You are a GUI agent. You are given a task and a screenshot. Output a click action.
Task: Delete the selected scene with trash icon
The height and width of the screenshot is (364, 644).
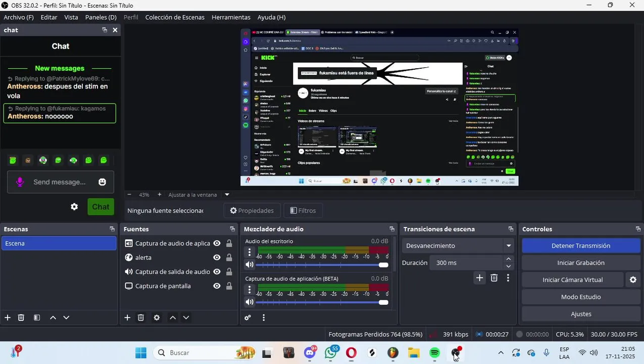21,317
